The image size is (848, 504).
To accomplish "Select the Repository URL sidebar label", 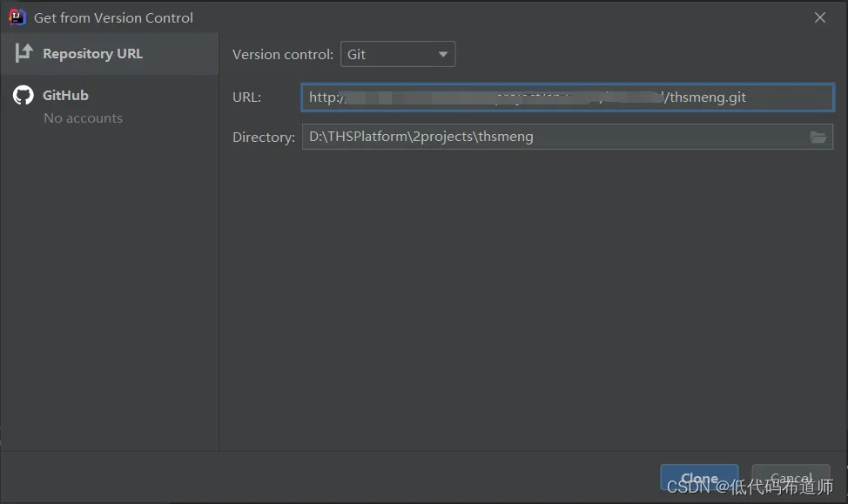I will [92, 53].
